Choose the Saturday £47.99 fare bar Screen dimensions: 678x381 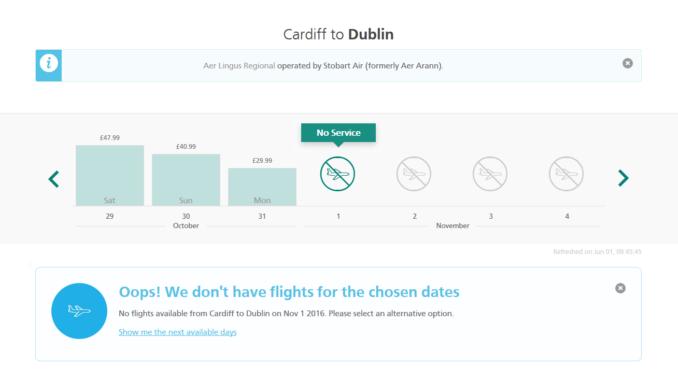click(x=110, y=175)
